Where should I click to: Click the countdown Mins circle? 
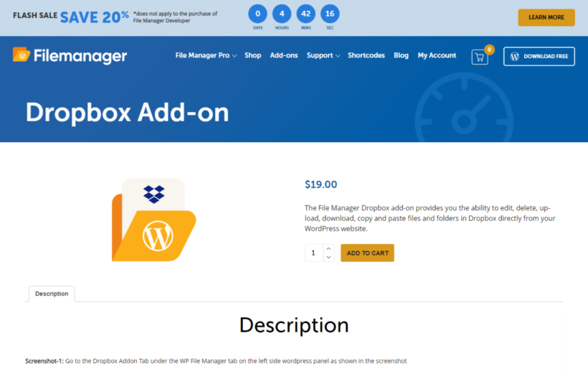pos(305,14)
